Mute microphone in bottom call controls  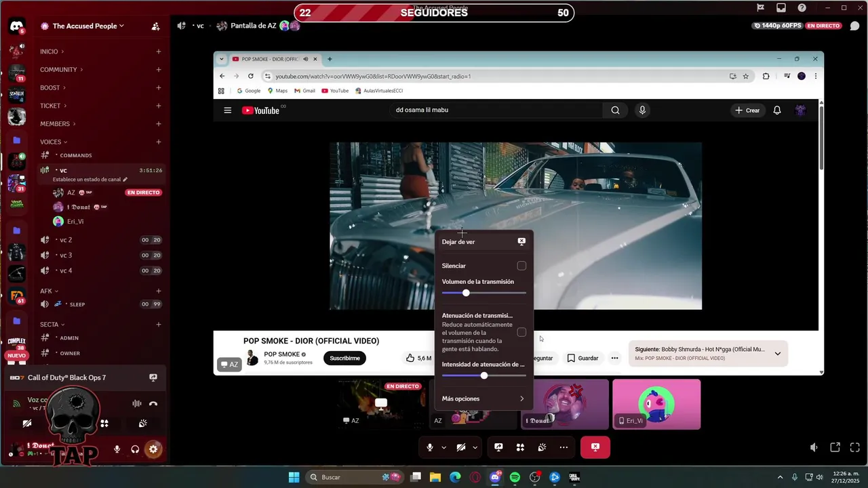tap(429, 447)
